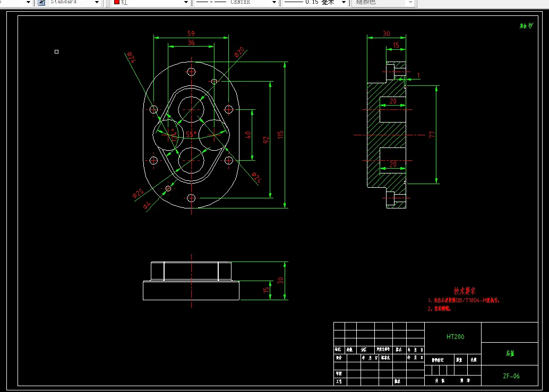This screenshot has height=392, width=549.
Task: Select the upper-left Ø24 diameter label
Action: [x=131, y=57]
